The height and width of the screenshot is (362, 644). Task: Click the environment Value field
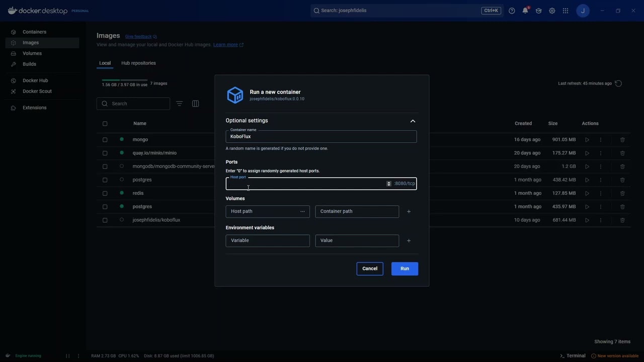[357, 240]
